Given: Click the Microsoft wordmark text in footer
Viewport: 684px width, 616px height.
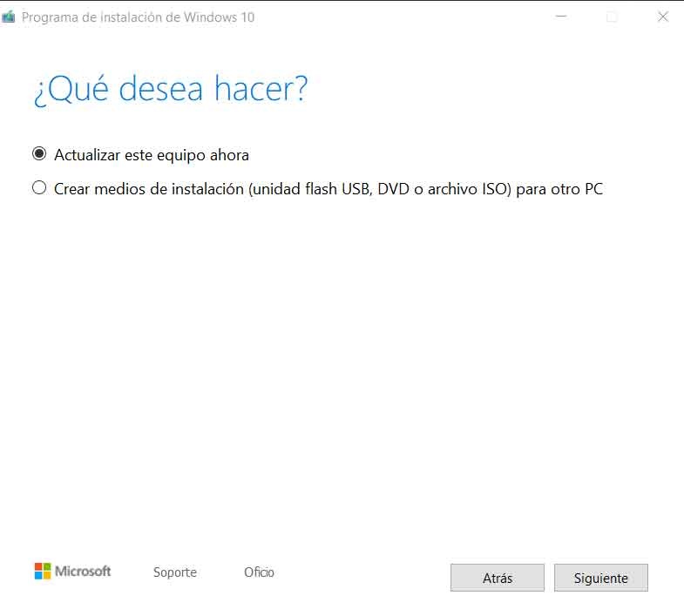Looking at the screenshot, I should pyautogui.click(x=83, y=571).
